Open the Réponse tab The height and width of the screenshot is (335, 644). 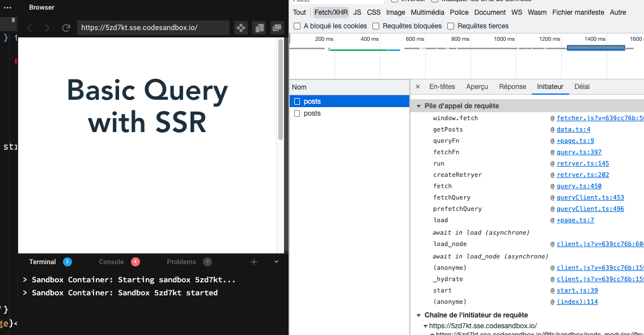click(512, 87)
